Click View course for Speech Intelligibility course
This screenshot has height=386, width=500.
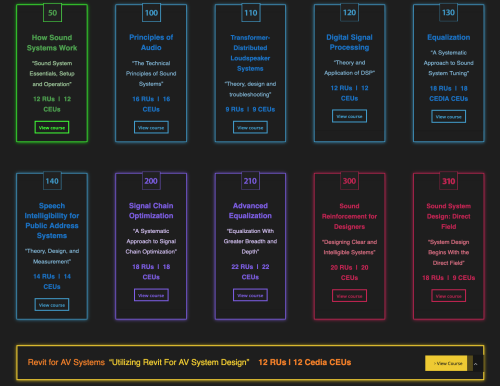click(x=52, y=305)
